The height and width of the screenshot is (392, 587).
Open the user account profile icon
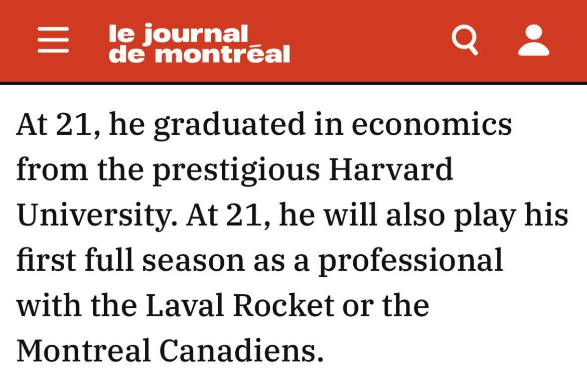click(533, 40)
